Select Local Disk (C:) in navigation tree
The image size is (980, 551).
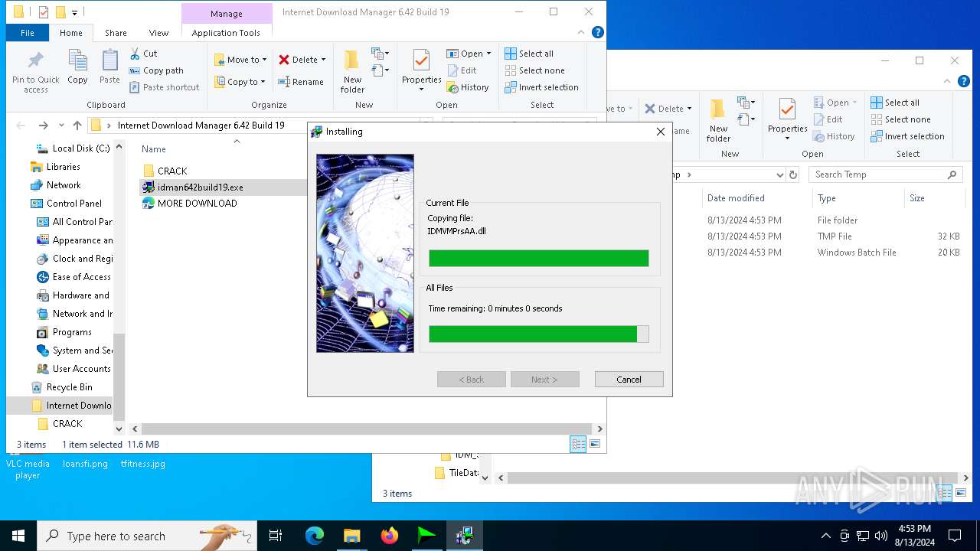[x=80, y=148]
